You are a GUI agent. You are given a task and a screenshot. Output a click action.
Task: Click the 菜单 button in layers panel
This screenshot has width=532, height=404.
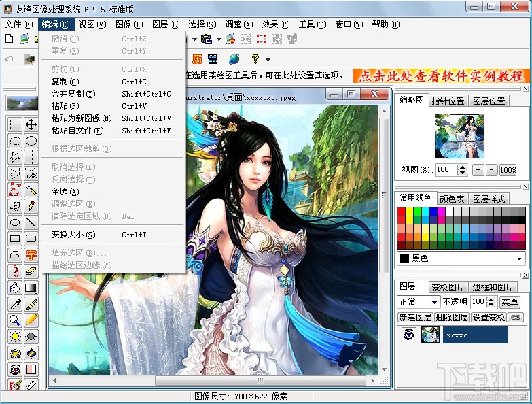click(x=510, y=302)
